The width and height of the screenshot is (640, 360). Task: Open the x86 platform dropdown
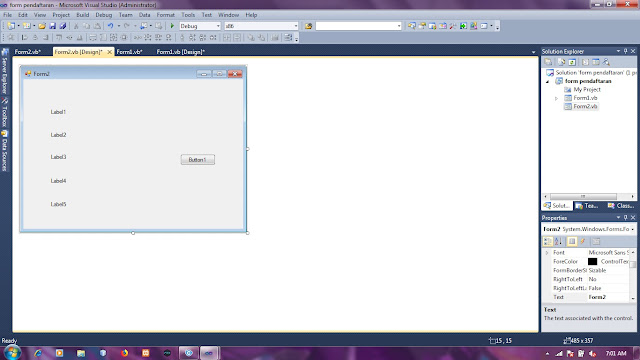296,26
